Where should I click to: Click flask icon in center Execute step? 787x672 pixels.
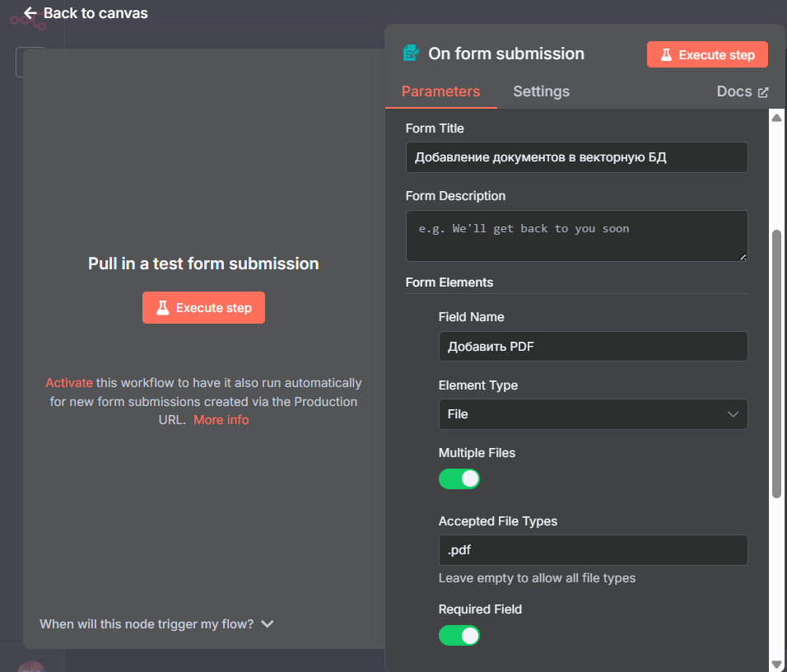(162, 308)
